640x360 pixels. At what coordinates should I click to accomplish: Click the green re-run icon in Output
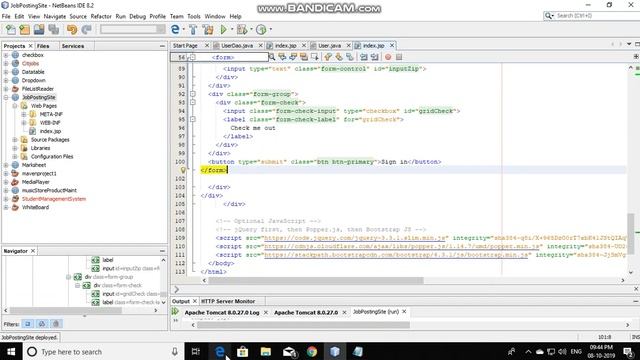pyautogui.click(x=176, y=311)
